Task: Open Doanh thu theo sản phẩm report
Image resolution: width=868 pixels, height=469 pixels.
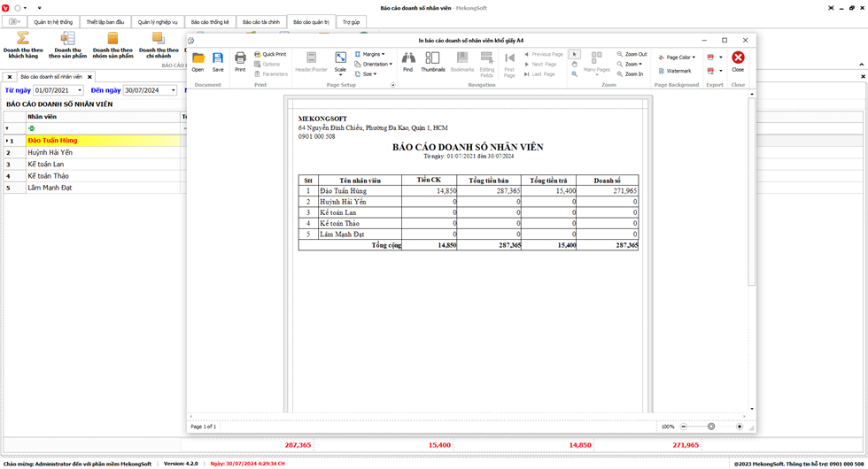Action: coord(67,45)
